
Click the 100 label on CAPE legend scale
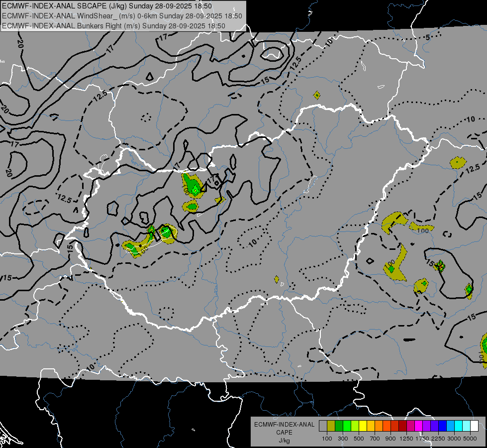coord(327,439)
